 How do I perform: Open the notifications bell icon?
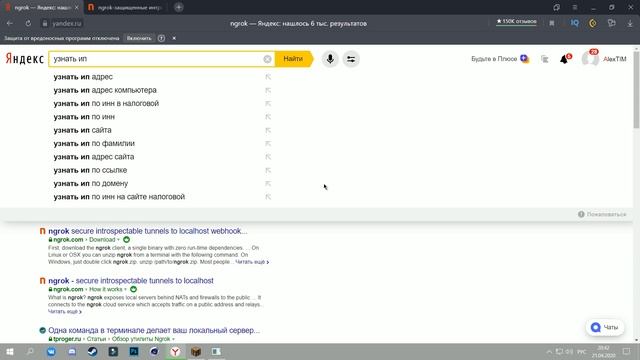pyautogui.click(x=564, y=59)
